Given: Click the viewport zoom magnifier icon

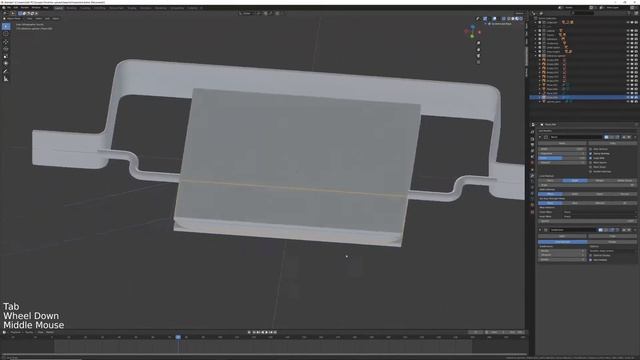Looking at the screenshot, I should point(478,43).
